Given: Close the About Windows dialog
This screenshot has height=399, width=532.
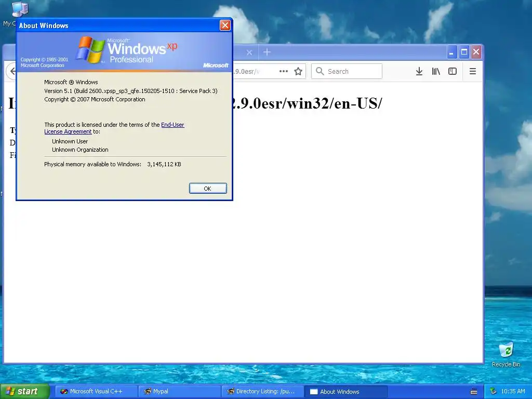Looking at the screenshot, I should tap(225, 25).
